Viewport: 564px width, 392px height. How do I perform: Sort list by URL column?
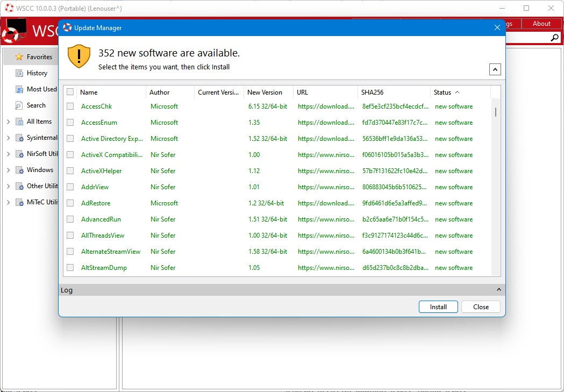(x=325, y=92)
